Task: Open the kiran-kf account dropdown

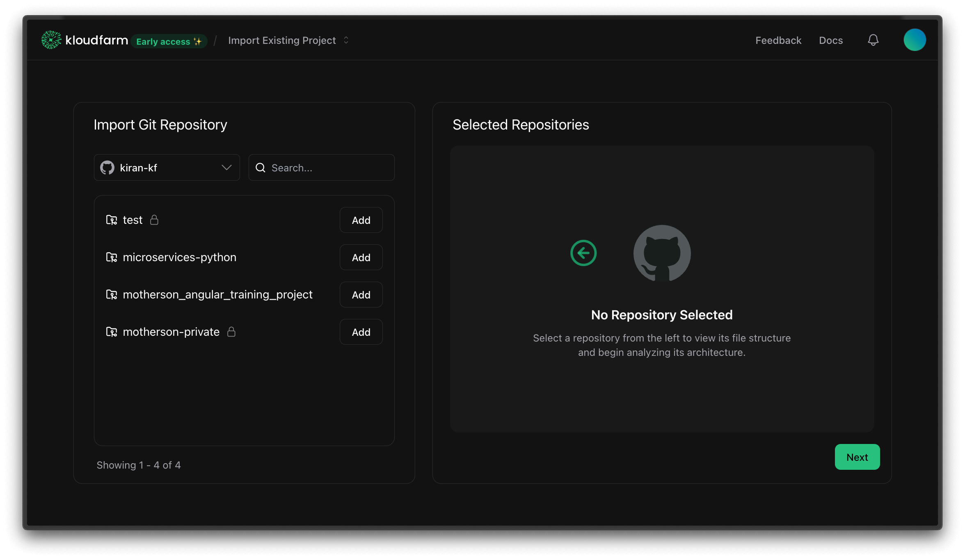Action: [167, 167]
